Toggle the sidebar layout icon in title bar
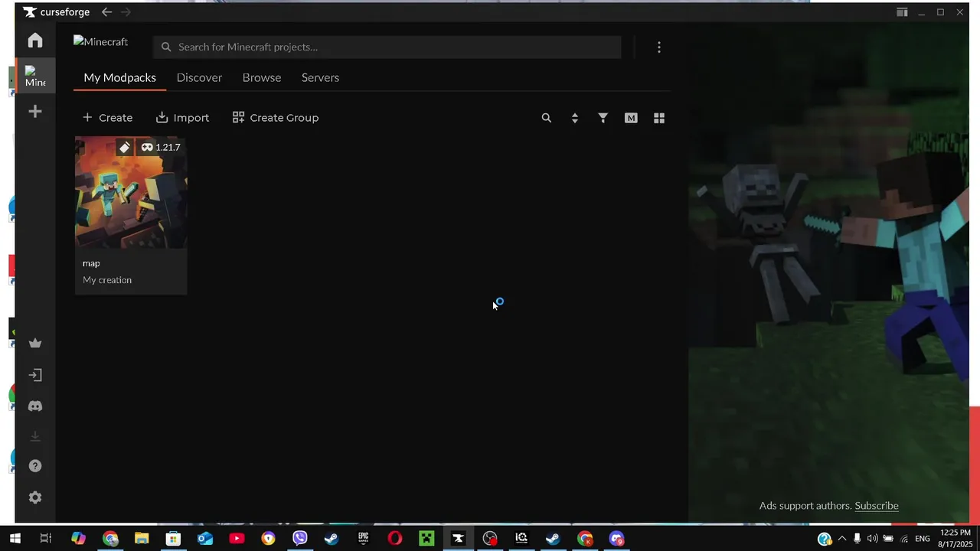This screenshot has width=980, height=551. tap(902, 12)
